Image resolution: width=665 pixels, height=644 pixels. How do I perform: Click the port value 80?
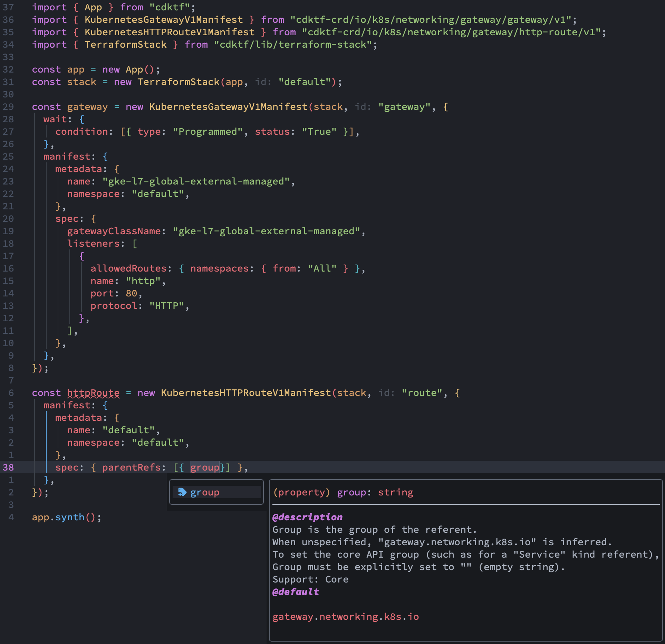[131, 293]
